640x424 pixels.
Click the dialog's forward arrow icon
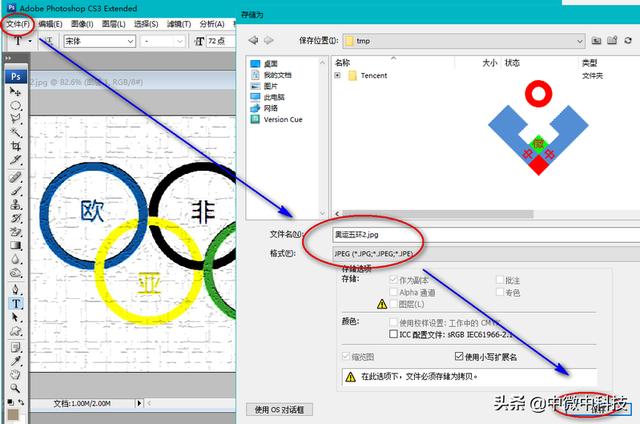tap(268, 40)
